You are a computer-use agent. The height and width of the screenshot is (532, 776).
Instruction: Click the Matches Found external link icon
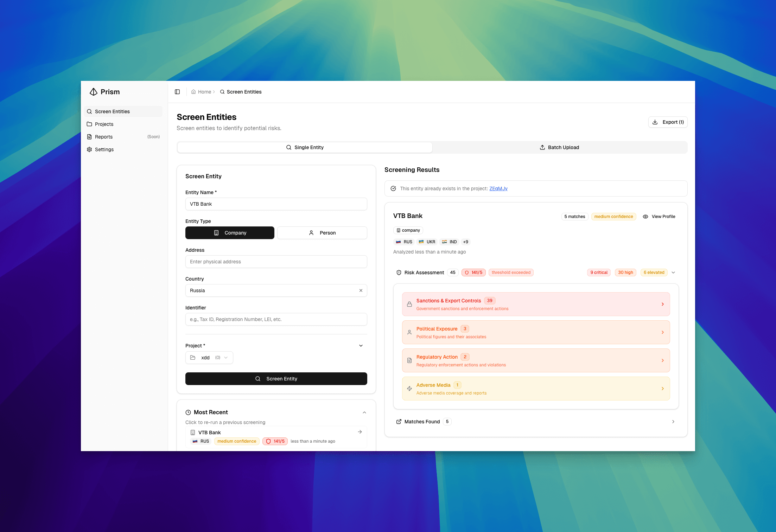coord(399,422)
